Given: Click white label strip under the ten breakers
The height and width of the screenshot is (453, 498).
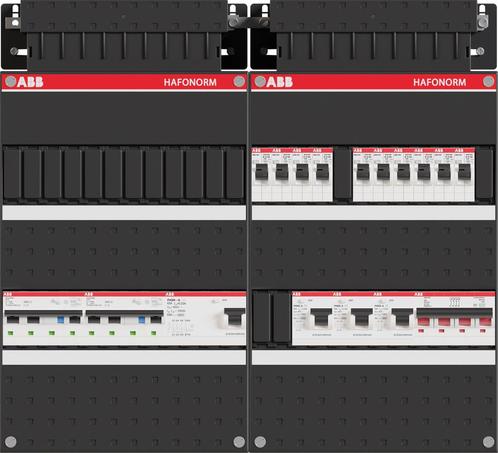Looking at the screenshot, I should [x=374, y=213].
